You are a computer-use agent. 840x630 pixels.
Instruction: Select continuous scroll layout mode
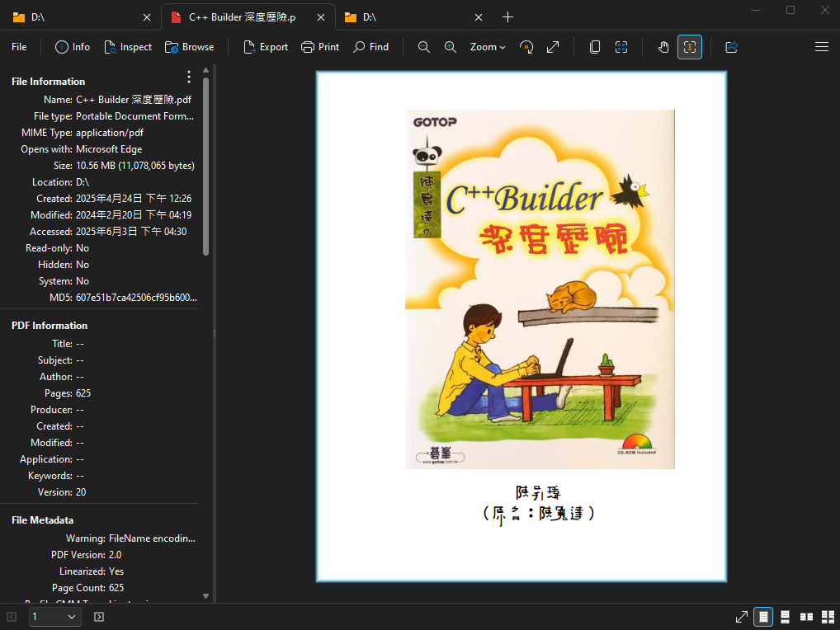tap(785, 617)
